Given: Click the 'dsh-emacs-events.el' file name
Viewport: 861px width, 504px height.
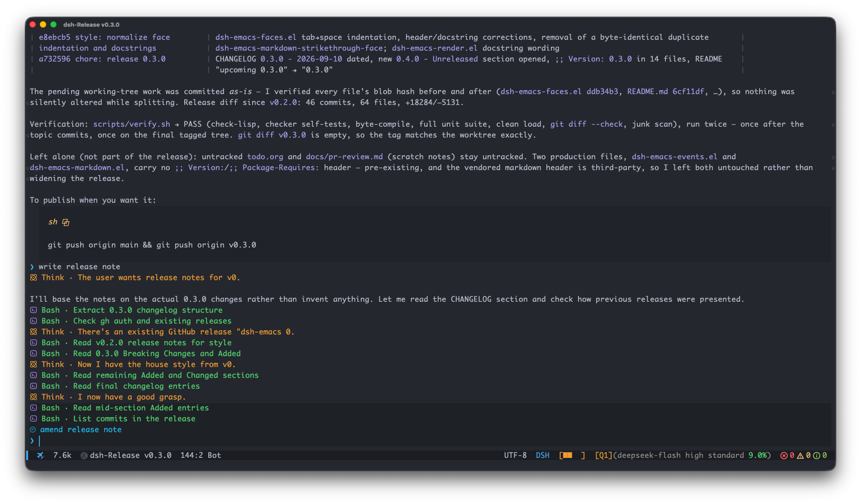Looking at the screenshot, I should click(674, 157).
